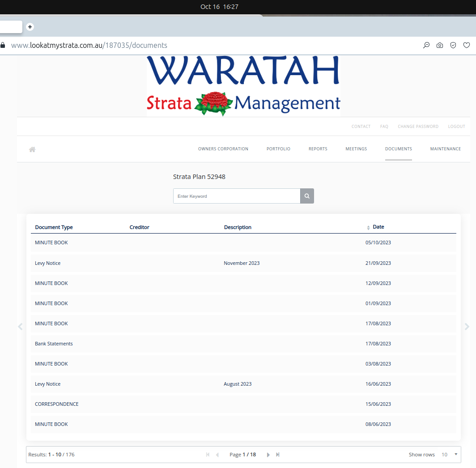476x468 pixels.
Task: Click the Results 1 - 10 / 176 counter
Action: (51, 455)
